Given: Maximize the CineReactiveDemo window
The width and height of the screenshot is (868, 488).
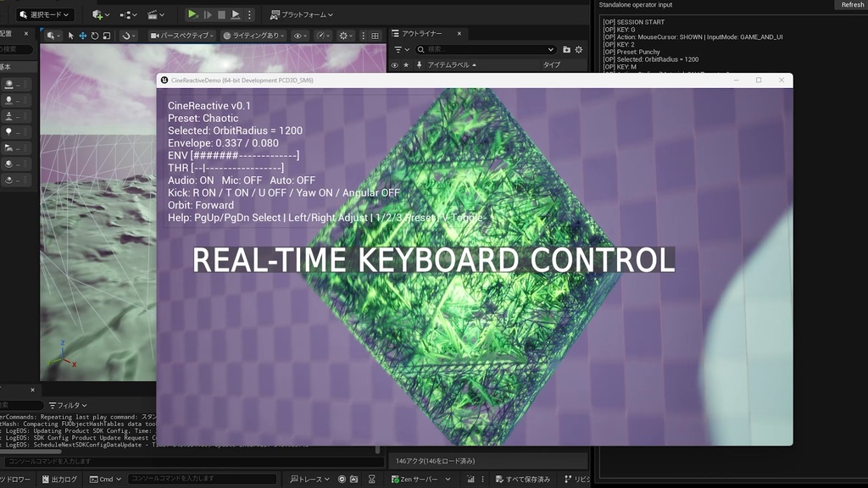Looking at the screenshot, I should 759,80.
